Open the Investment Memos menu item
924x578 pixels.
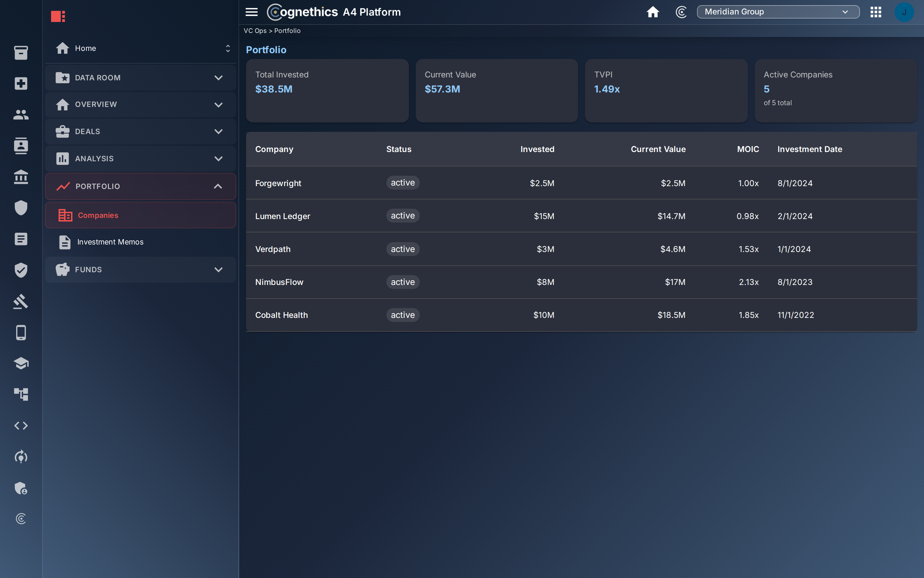click(141, 242)
